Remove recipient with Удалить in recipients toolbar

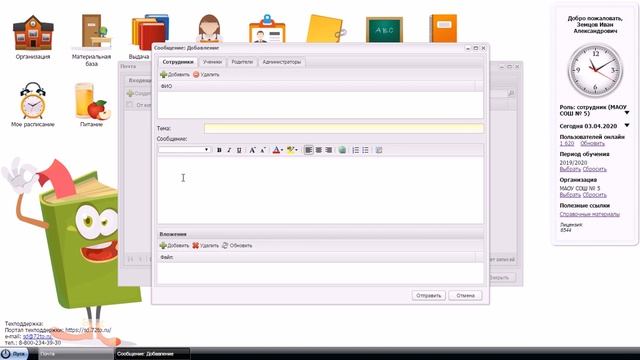pyautogui.click(x=206, y=74)
